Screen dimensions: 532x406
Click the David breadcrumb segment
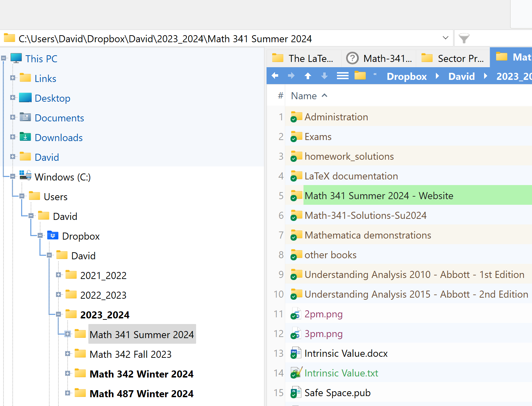click(x=461, y=76)
